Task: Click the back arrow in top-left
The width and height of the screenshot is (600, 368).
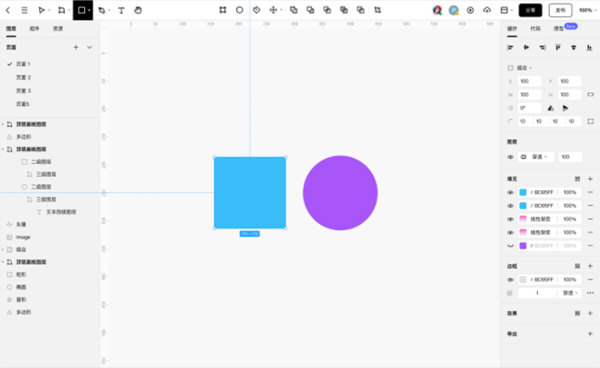Action: click(8, 10)
